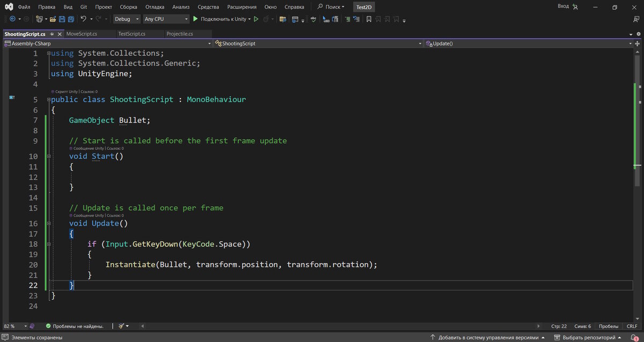This screenshot has width=644, height=342.
Task: Open the Расширения menu
Action: [242, 7]
